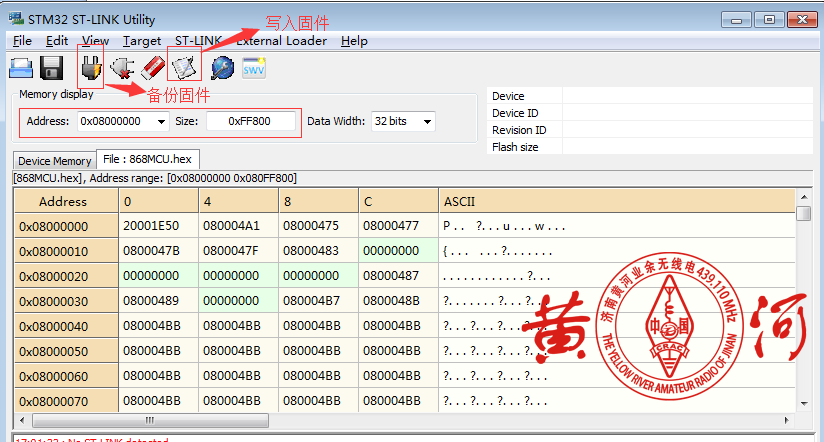Maximize the ST-LINK Utility window
Image resolution: width=824 pixels, height=442 pixels.
769,19
